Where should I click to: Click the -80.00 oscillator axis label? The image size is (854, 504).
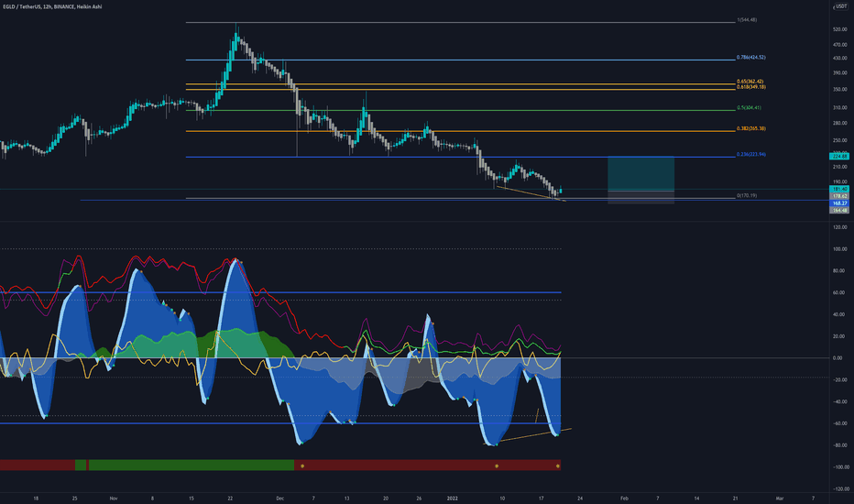(840, 445)
